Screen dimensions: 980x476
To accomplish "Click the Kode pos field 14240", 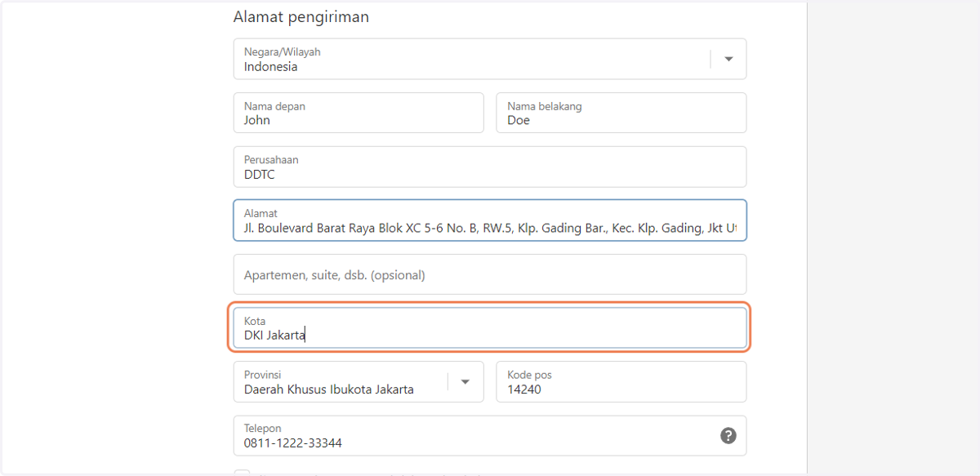I will click(621, 382).
